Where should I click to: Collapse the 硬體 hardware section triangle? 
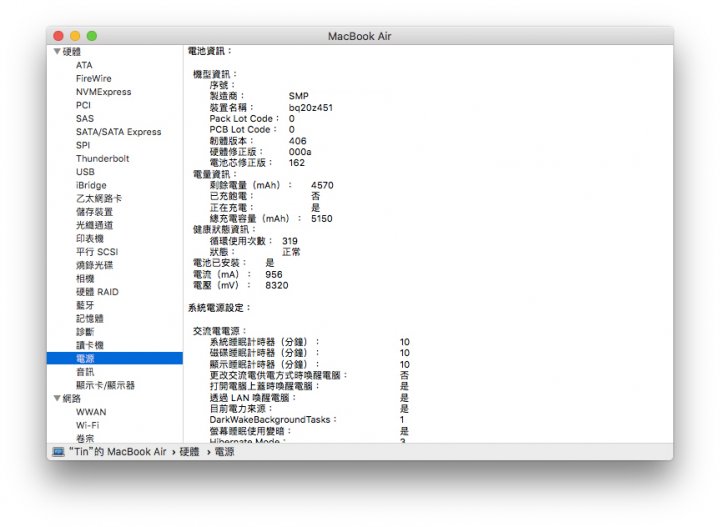point(57,51)
